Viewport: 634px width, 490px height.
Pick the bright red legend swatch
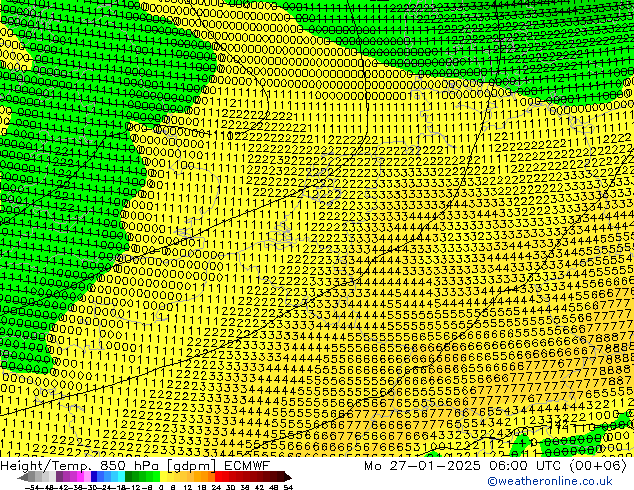click(x=226, y=476)
